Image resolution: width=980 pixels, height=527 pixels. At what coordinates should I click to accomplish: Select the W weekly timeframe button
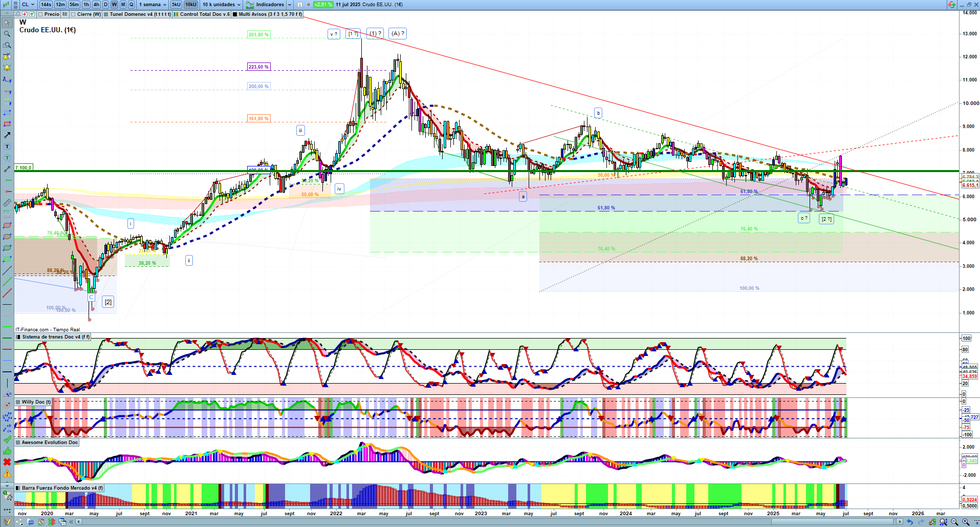[115, 5]
